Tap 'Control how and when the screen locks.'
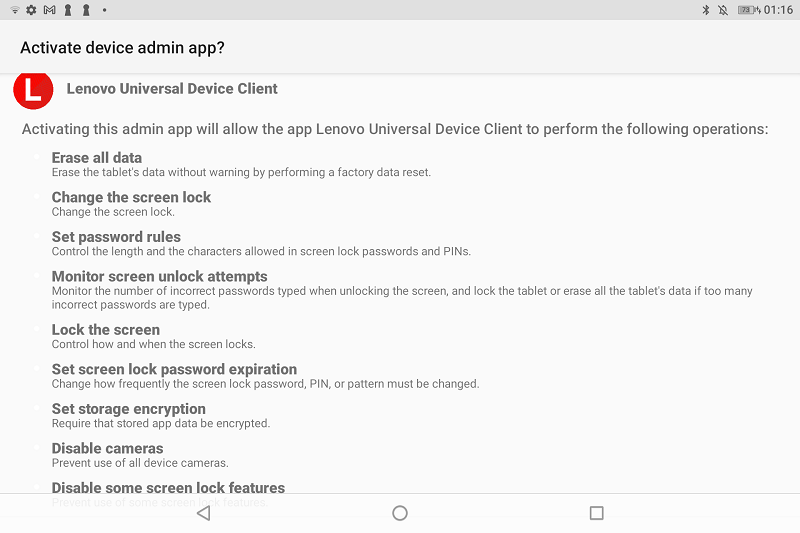 pyautogui.click(x=154, y=344)
